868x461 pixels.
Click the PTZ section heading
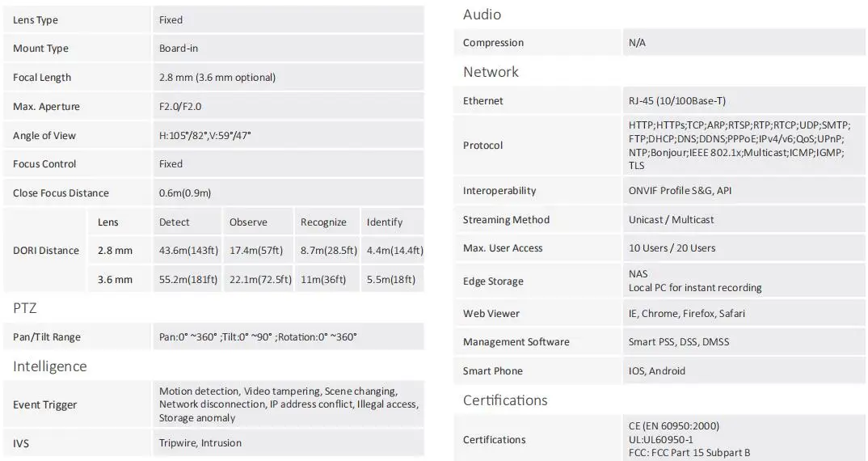25,308
